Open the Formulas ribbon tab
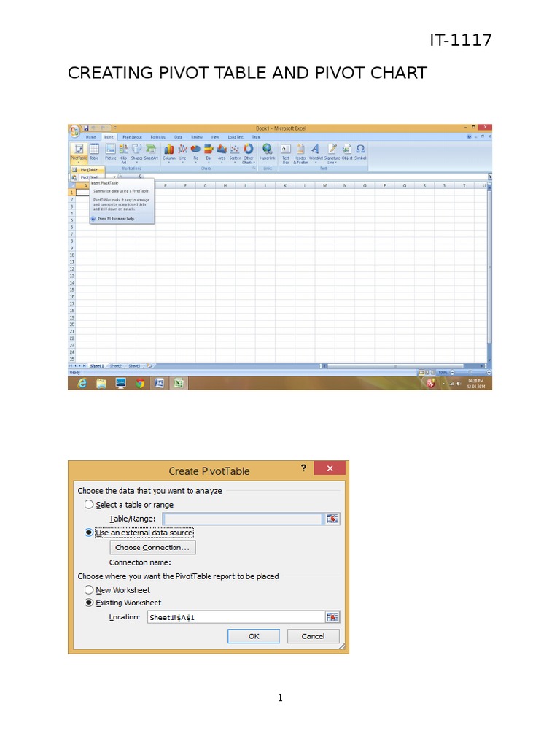Viewport: 560px width, 747px height. pyautogui.click(x=157, y=137)
